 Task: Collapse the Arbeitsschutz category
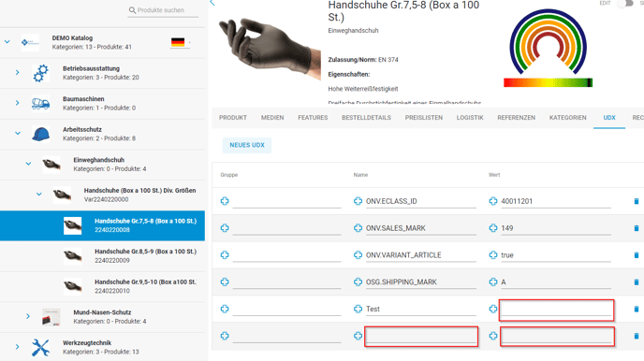18,133
